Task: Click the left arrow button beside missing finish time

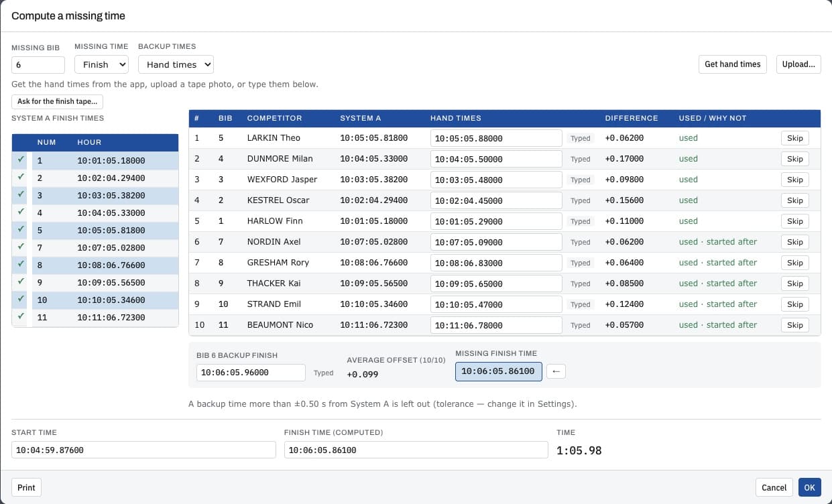Action: tap(556, 371)
